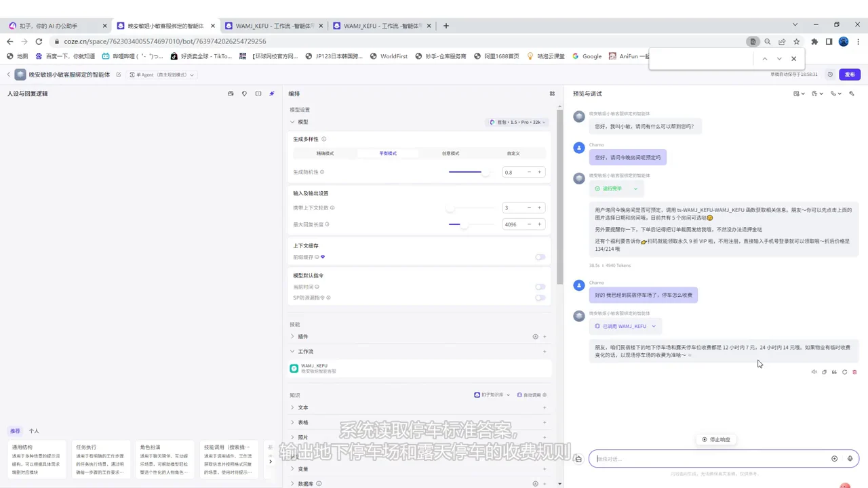Decrease the 携带上下文轮数 value with minus
Image resolution: width=868 pixels, height=488 pixels.
(529, 207)
